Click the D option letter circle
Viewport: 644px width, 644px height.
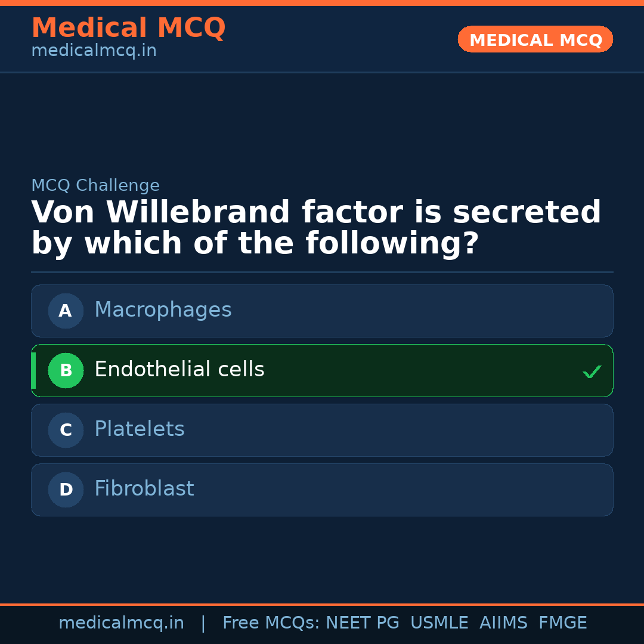tap(66, 490)
